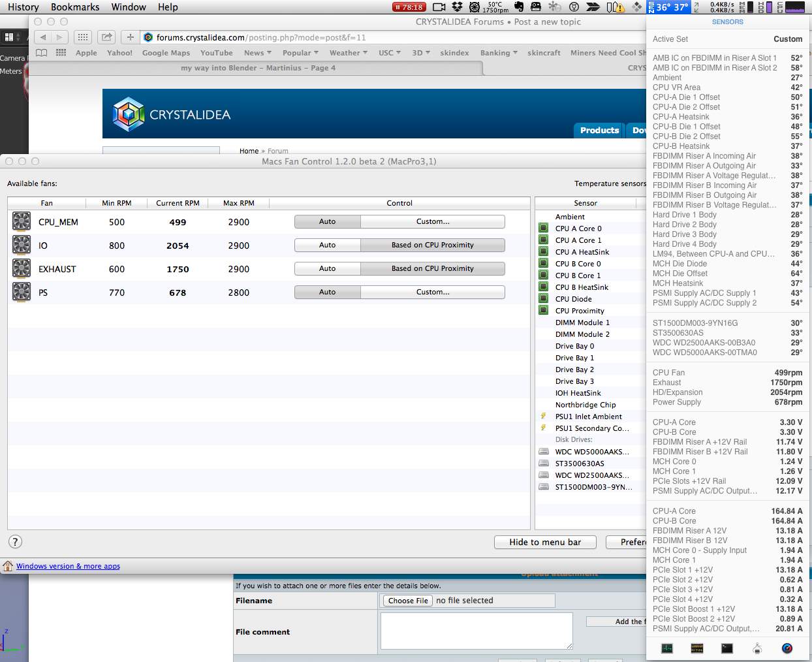
Task: Click the battery warning icon in menu bar
Action: tap(616, 7)
